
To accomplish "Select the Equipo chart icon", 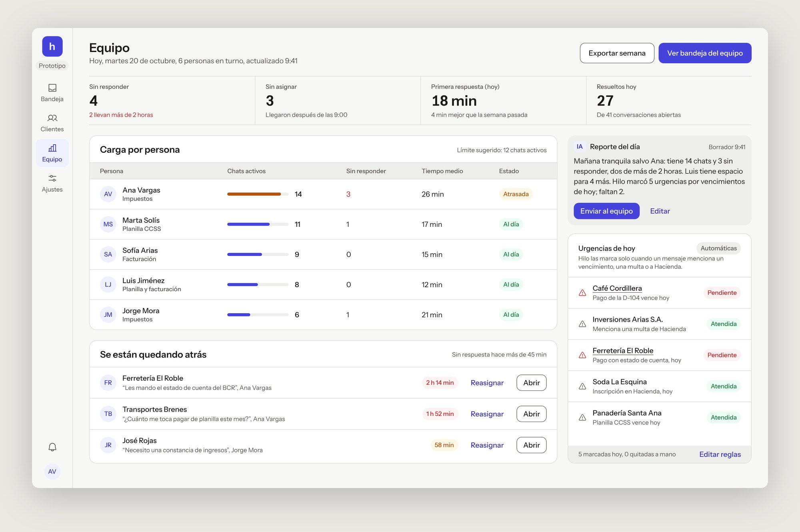I will tap(52, 148).
